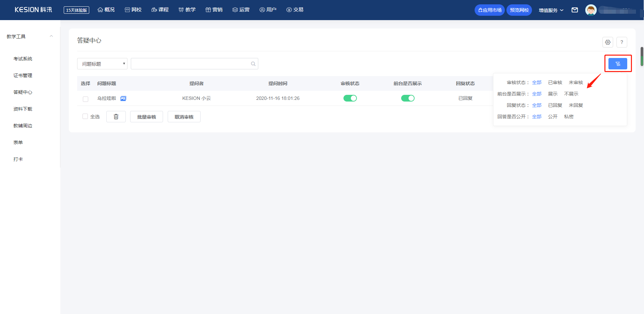Screen dimensions: 644x314
Task: Select 资料下载 in sidebar
Action: click(x=23, y=109)
